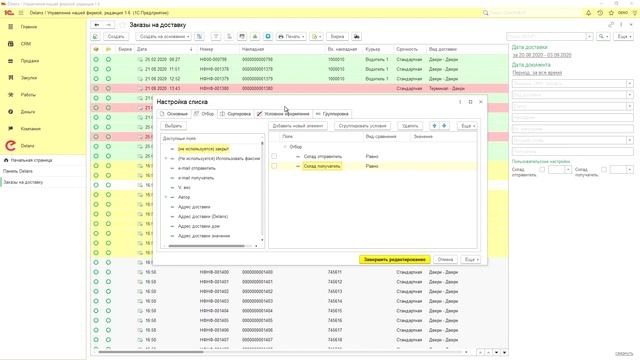Viewport: 640px width, 360px height.
Task: Open Деньги section in the sidebar
Action: [x=28, y=111]
